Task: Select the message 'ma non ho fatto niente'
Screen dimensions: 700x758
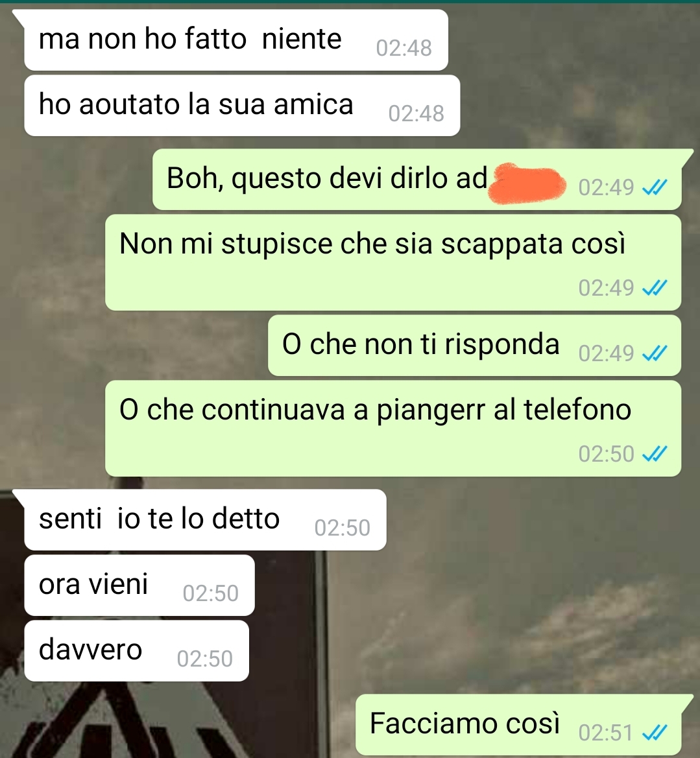Action: 236,40
